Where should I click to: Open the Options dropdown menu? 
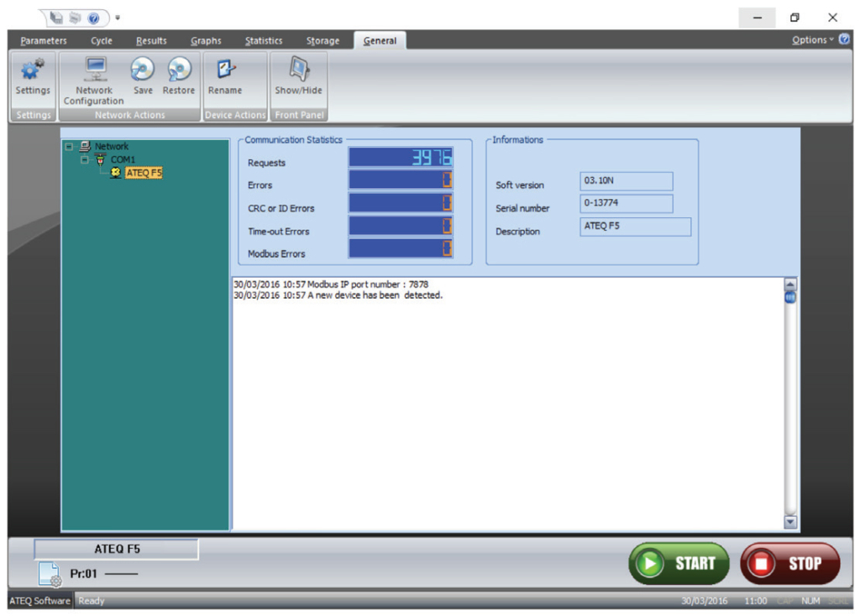812,39
